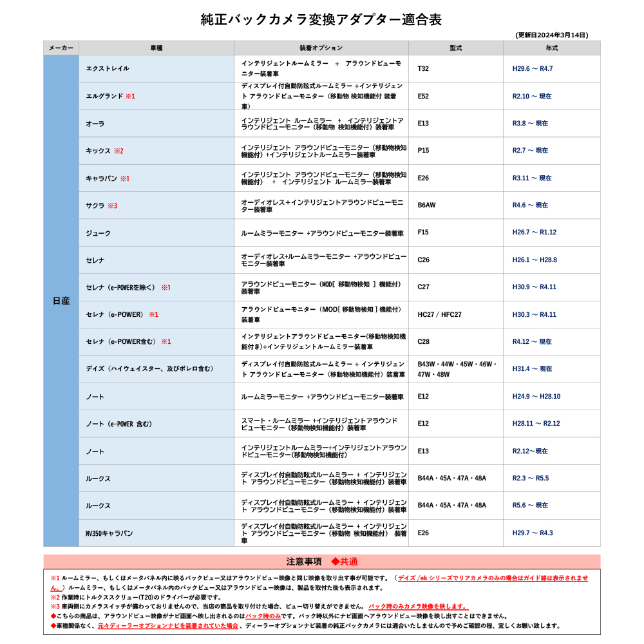The height and width of the screenshot is (644, 644).
Task: Click the エルグランド ※1 vehicle name
Action: pyautogui.click(x=110, y=96)
